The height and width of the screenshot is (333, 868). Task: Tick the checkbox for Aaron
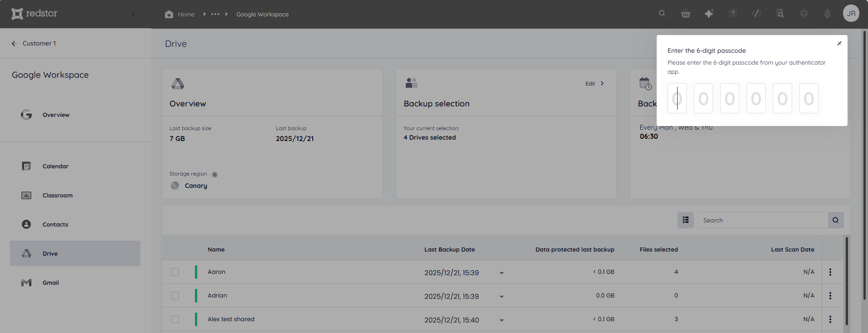click(175, 272)
